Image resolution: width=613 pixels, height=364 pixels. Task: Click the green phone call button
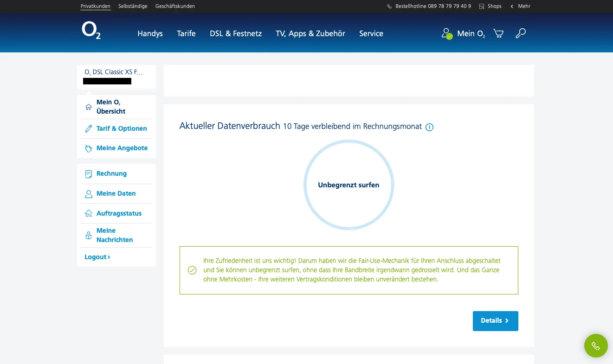(596, 346)
